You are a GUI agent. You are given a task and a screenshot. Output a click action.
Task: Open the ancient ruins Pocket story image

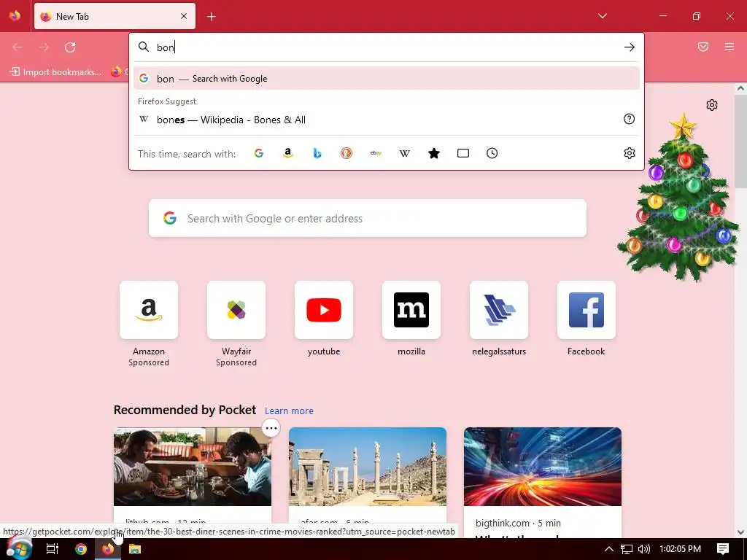point(368,467)
